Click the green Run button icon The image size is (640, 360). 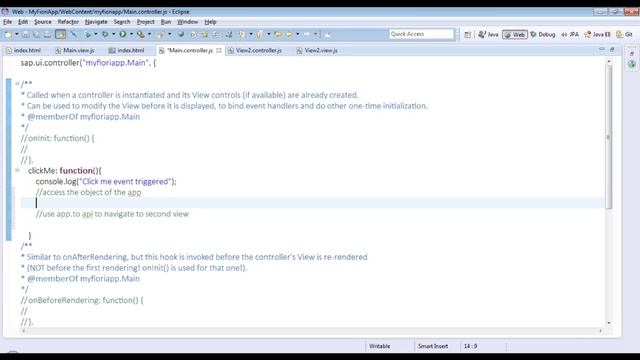click(122, 35)
